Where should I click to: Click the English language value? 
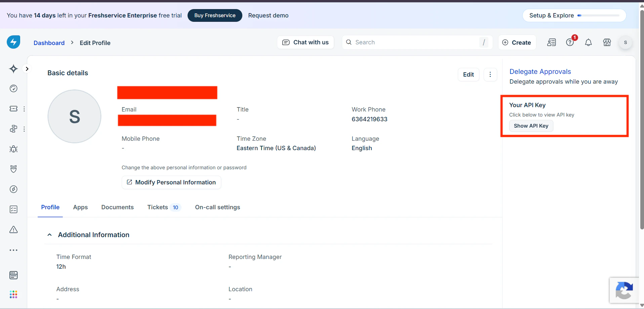tap(362, 148)
